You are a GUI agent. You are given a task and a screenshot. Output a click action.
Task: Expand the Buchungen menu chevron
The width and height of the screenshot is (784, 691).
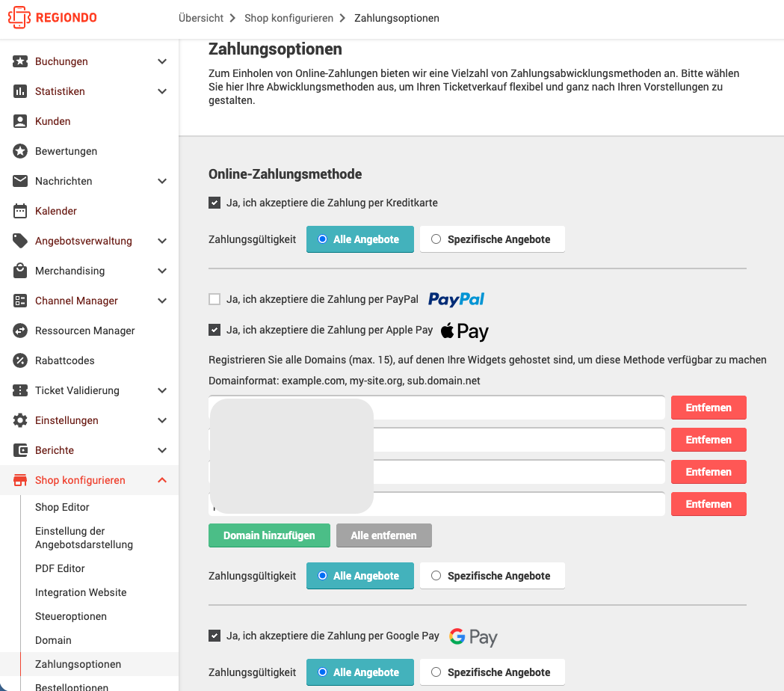point(162,61)
